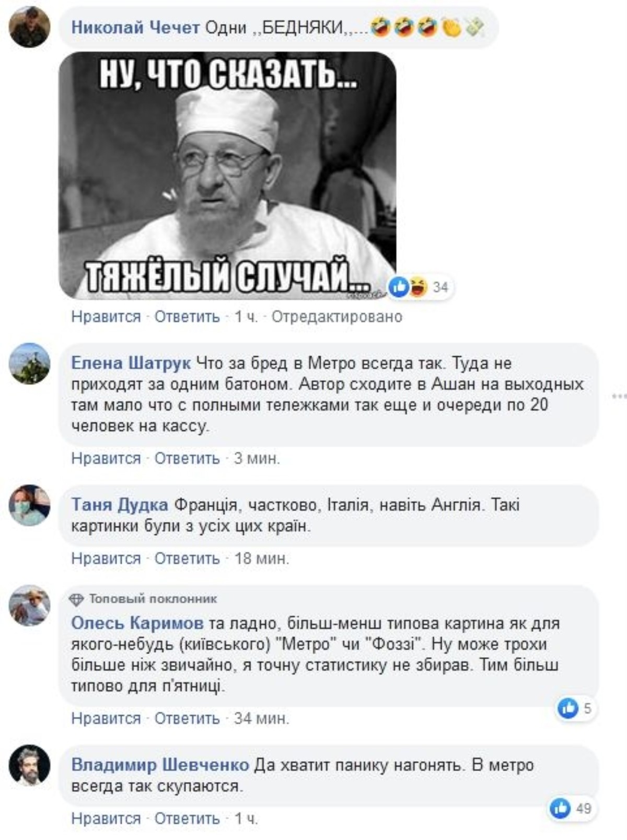Image resolution: width=627 pixels, height=840 pixels.
Task: Open the doctor meme image
Action: tap(227, 176)
